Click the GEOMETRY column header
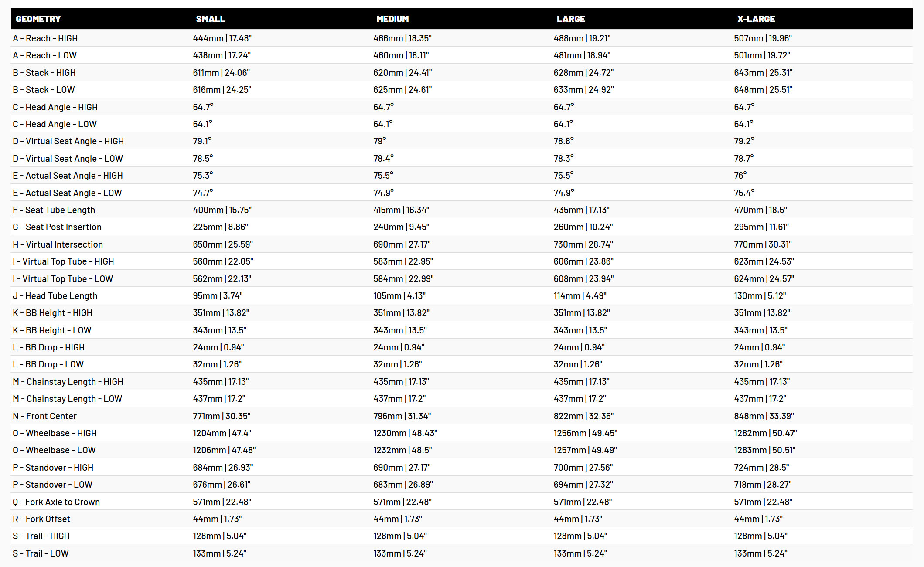This screenshot has width=924, height=567. click(38, 19)
